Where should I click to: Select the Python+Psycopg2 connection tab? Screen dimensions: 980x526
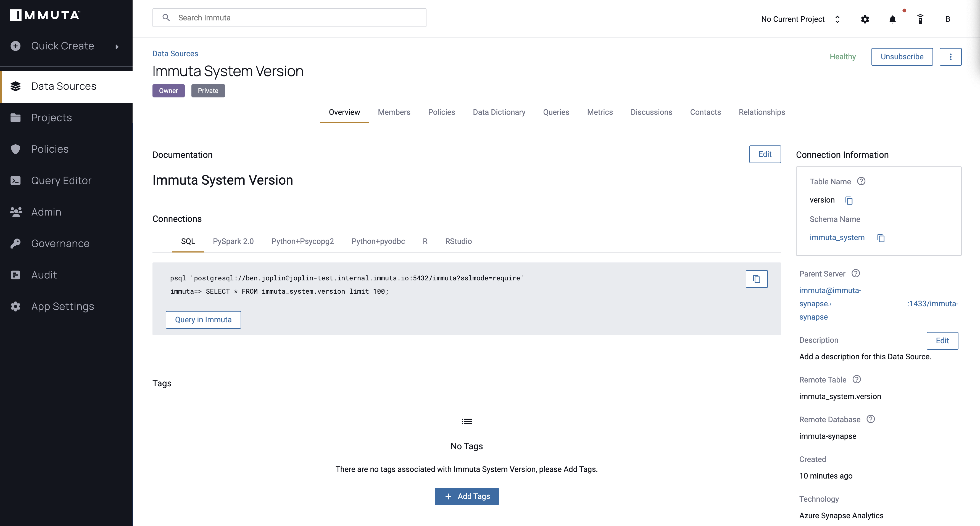click(x=302, y=241)
